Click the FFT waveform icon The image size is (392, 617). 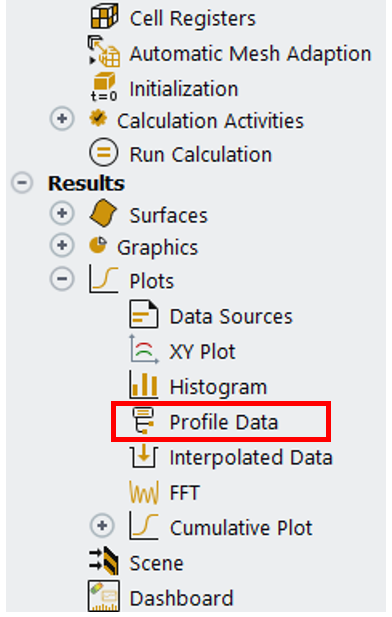pos(144,492)
